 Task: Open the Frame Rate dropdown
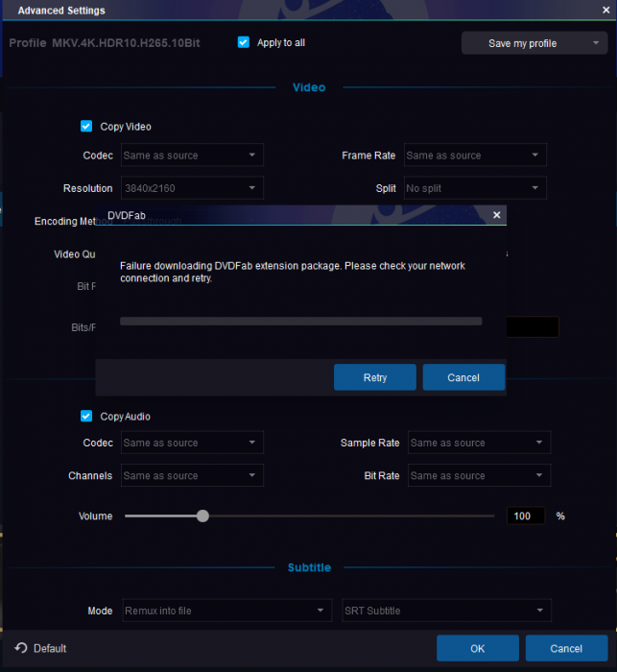[x=475, y=156]
